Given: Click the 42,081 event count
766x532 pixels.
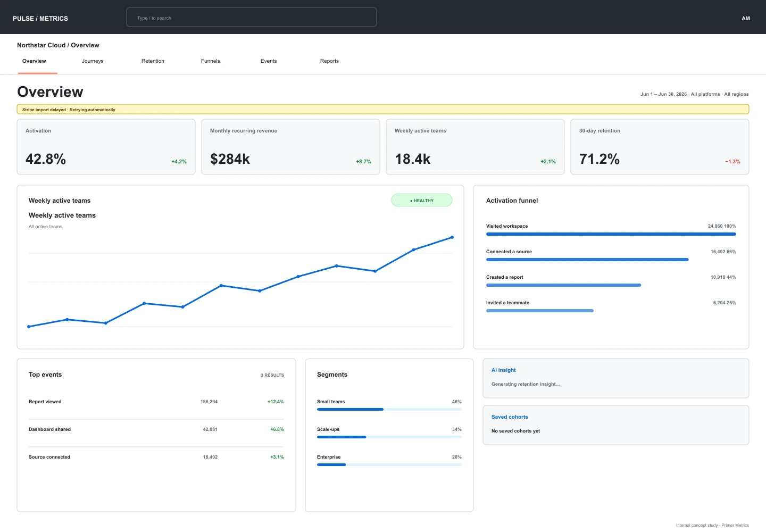Looking at the screenshot, I should pos(210,429).
